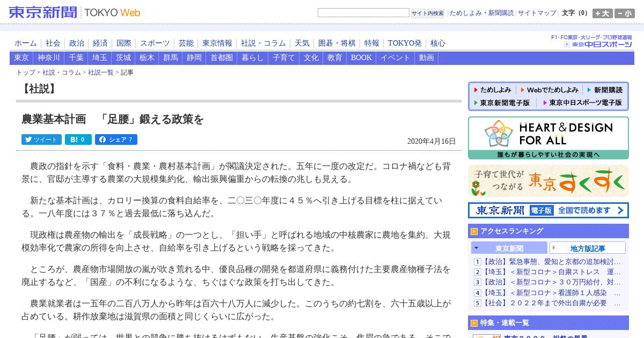The width and height of the screenshot is (644, 338).
Task: Open the 東京すくすく banner
Action: point(548,181)
